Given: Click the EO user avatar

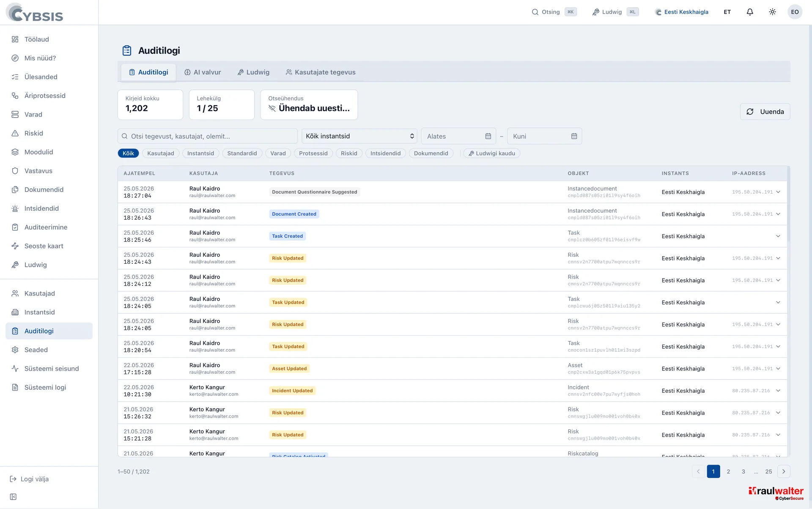Looking at the screenshot, I should tap(795, 12).
